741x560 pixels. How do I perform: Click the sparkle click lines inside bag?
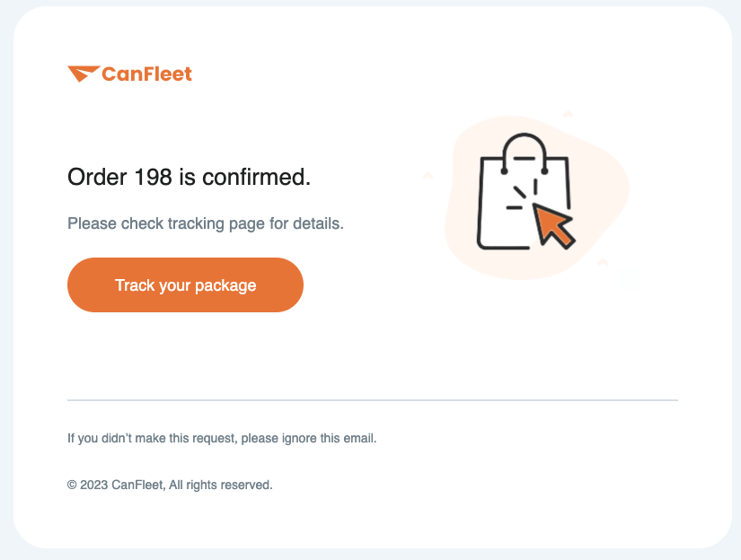522,194
